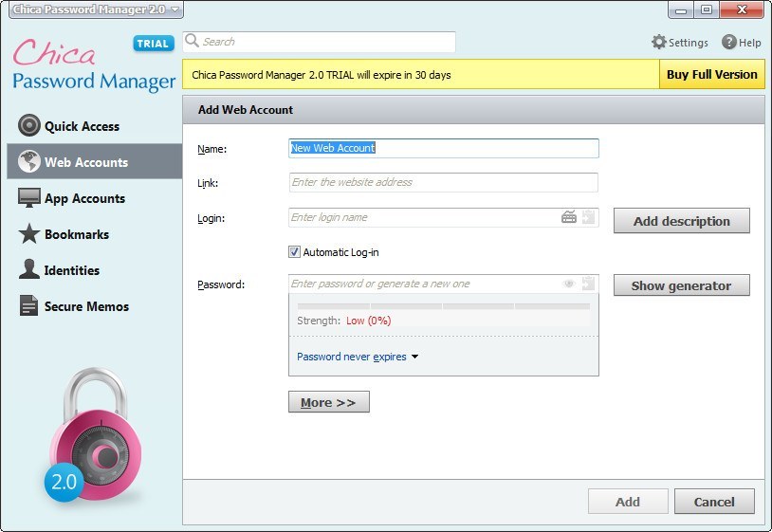Select Web Accounts in the sidebar
The width and height of the screenshot is (772, 532).
click(95, 161)
